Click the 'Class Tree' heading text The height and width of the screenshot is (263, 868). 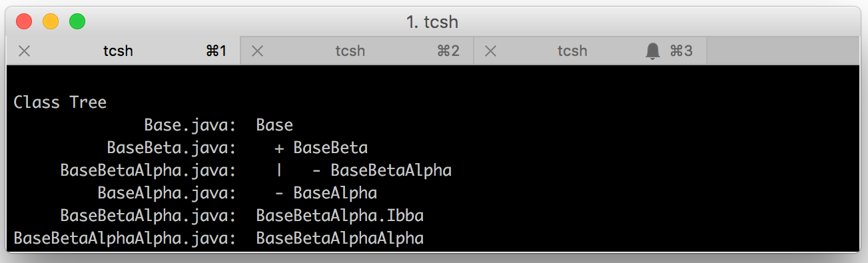pos(60,103)
